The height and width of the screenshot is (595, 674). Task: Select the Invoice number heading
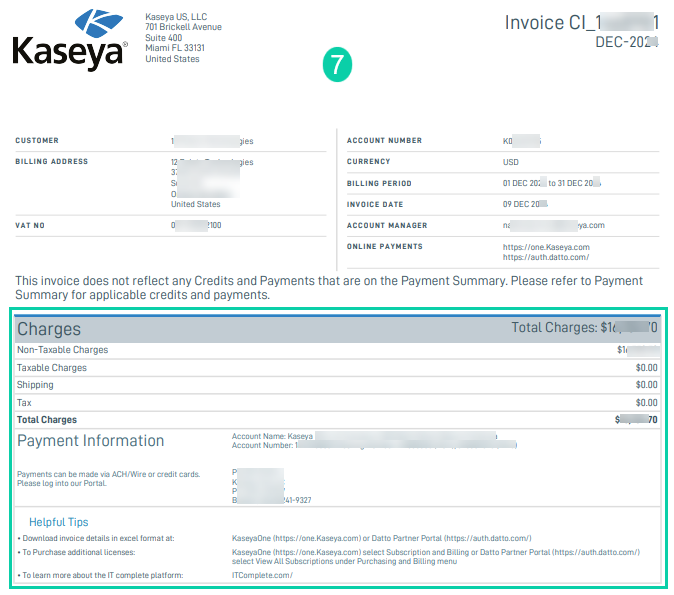click(581, 22)
